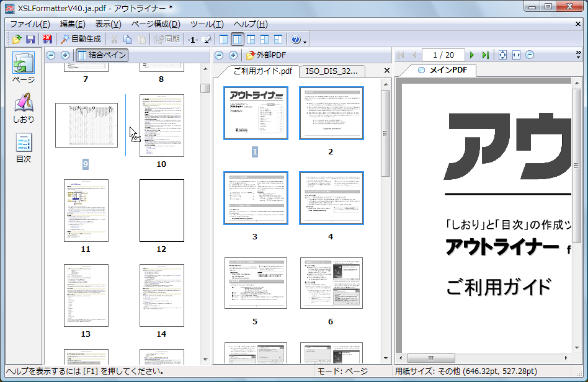Go to the next page
588x382 pixels.
pos(472,55)
